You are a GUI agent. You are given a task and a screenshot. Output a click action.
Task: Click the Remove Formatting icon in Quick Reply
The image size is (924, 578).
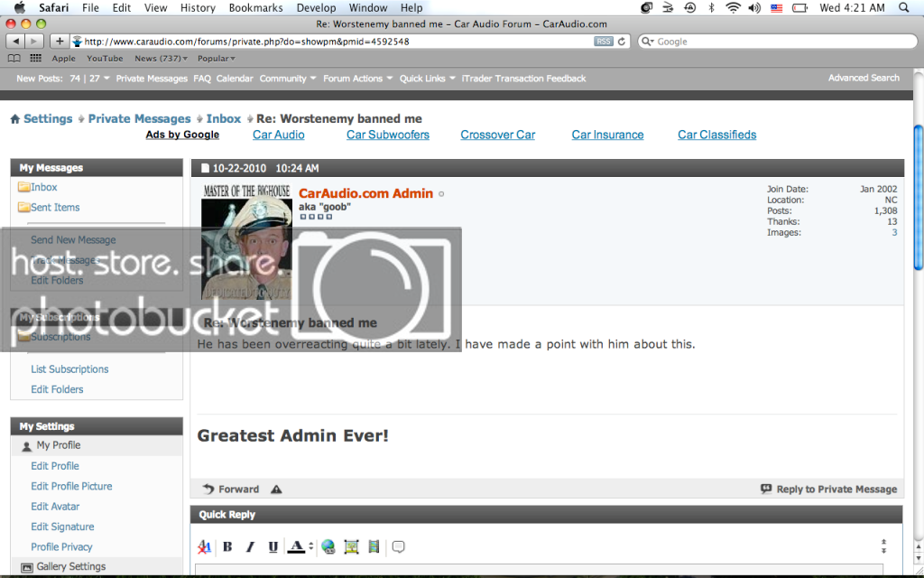[205, 546]
